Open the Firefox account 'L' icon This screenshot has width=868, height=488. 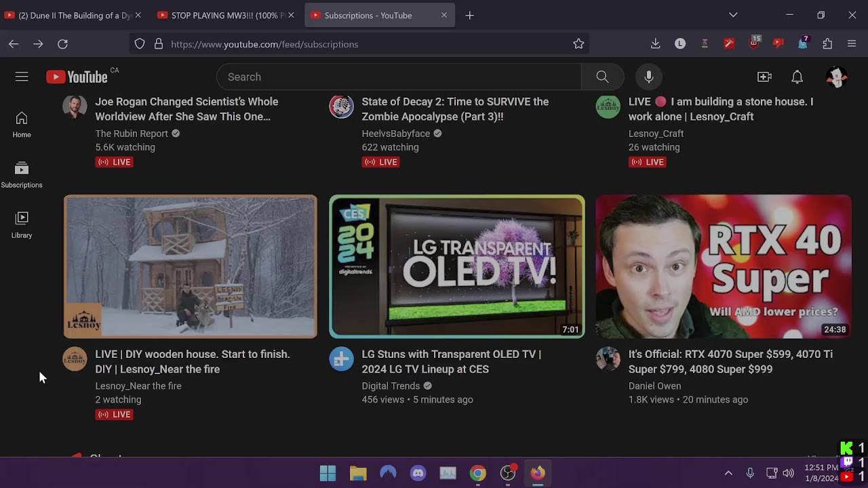(x=680, y=44)
